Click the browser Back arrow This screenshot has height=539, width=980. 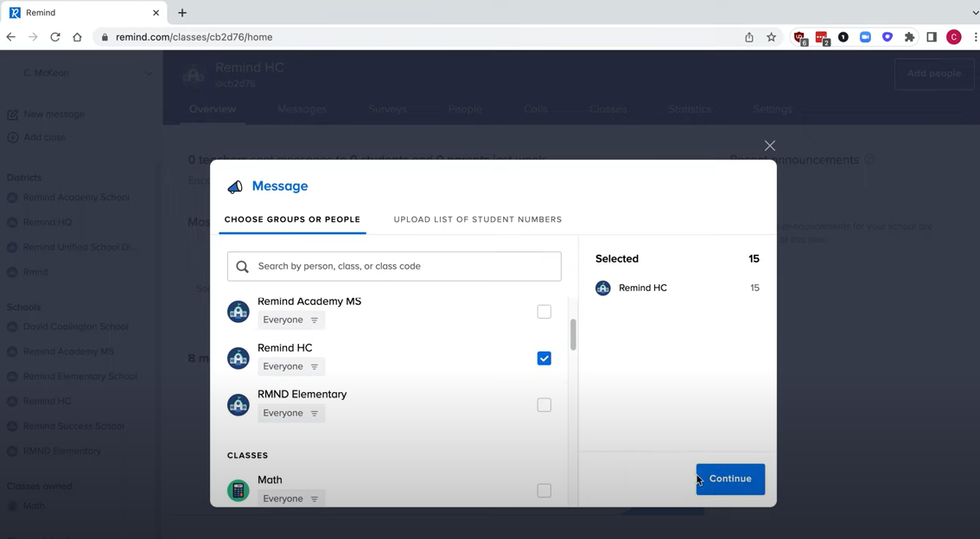(10, 37)
